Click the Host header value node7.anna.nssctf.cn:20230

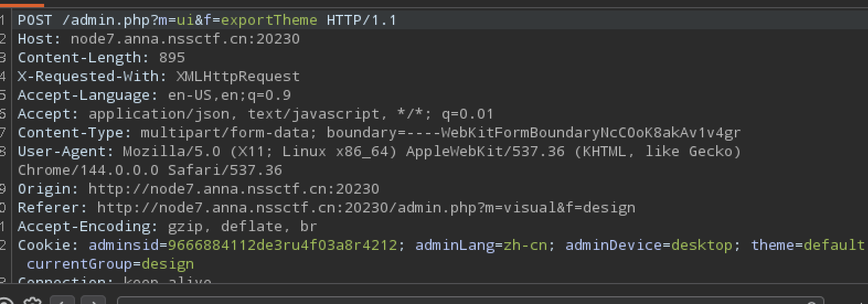pos(185,39)
